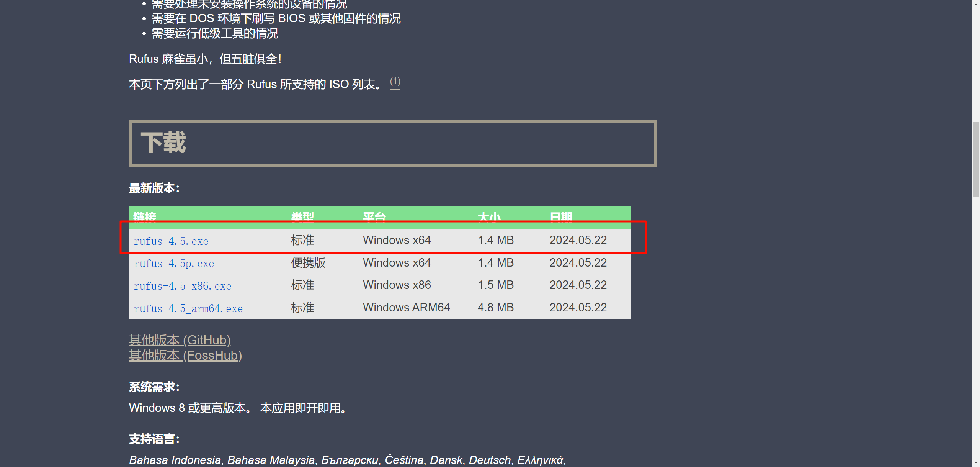Screen dimensions: 980x467
Task: Click Deutsch in the supported languages list
Action: coord(490,460)
